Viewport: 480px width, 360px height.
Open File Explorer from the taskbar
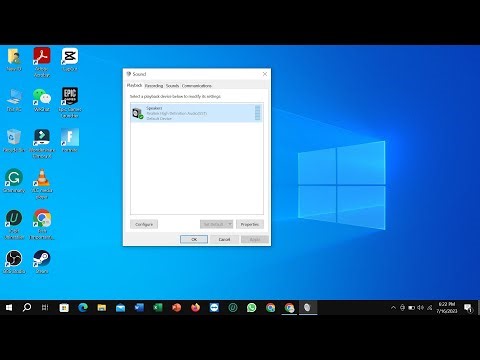102,307
